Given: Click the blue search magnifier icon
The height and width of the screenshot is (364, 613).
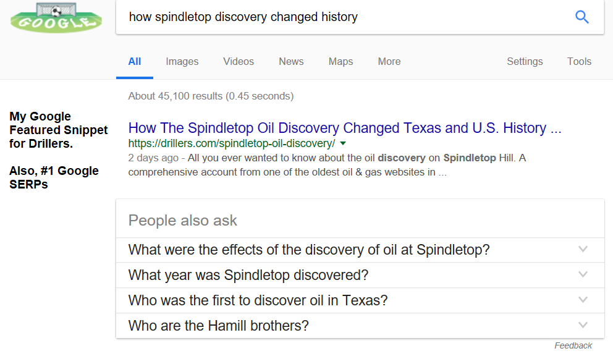Looking at the screenshot, I should 581,17.
